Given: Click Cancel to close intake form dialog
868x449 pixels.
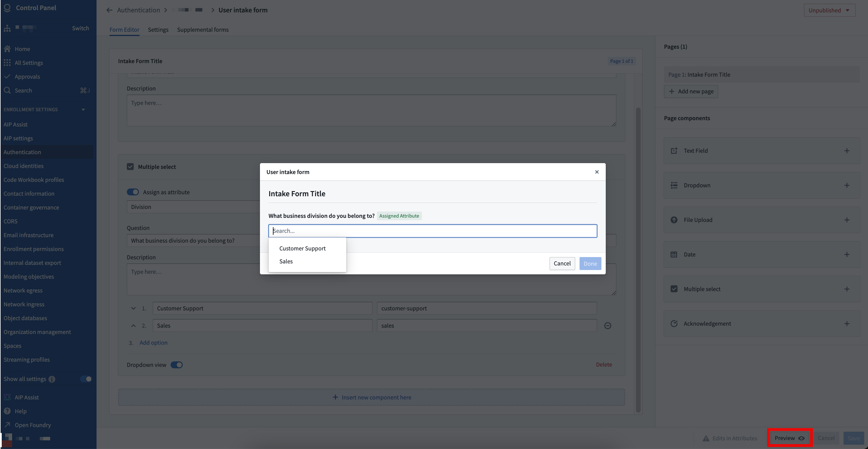Looking at the screenshot, I should click(x=562, y=263).
